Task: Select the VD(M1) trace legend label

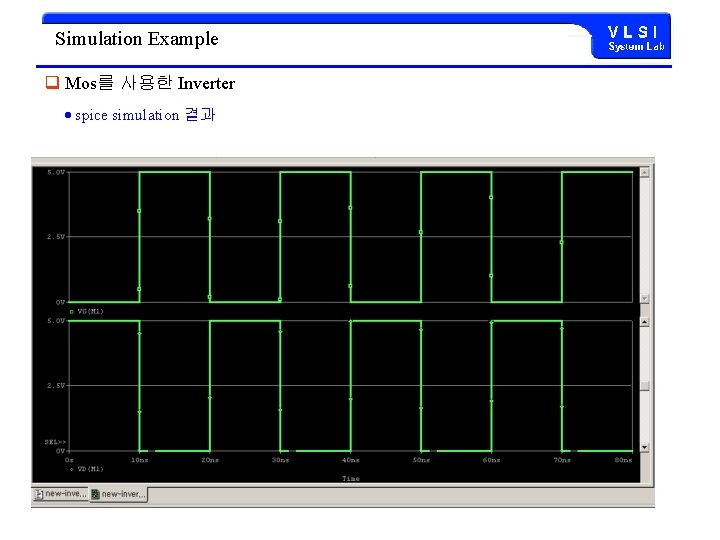Action: click(90, 469)
